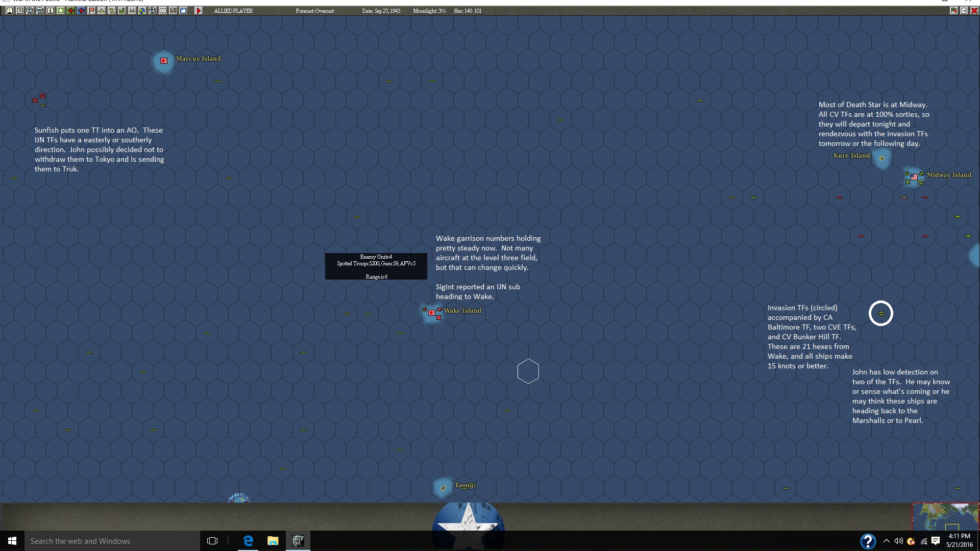Toggle the weather cloud icon
The width and height of the screenshot is (980, 551).
click(183, 11)
